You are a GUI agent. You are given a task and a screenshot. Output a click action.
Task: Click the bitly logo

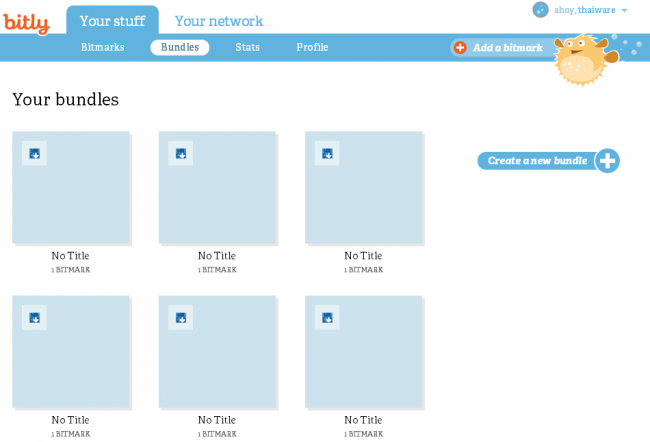point(26,23)
